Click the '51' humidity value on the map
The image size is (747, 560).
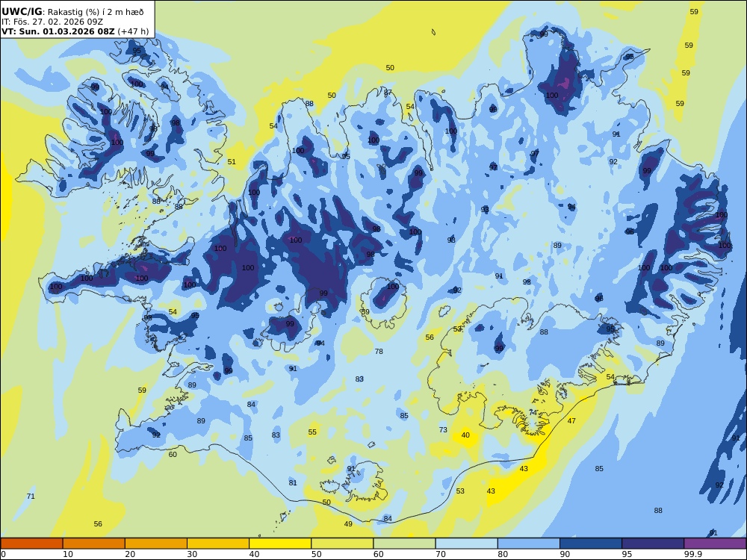pyautogui.click(x=232, y=162)
